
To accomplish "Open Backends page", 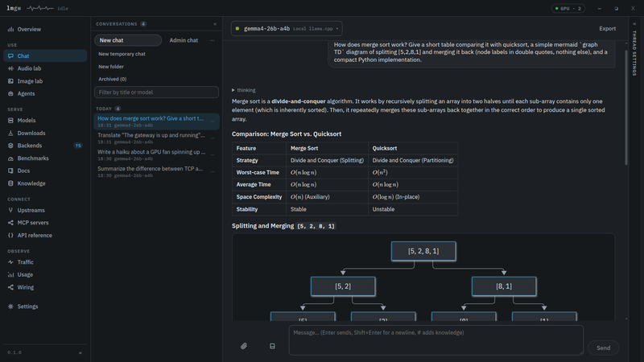I will coord(45,146).
